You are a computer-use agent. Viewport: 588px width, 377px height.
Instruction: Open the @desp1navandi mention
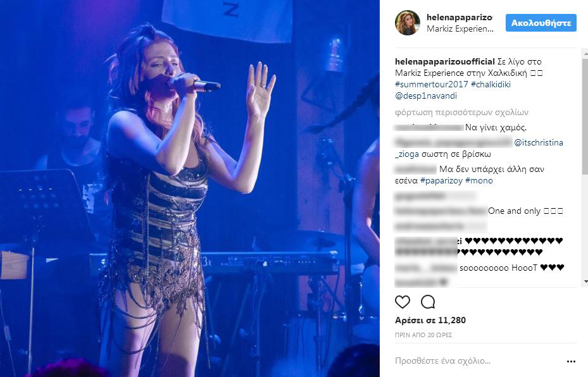click(426, 96)
